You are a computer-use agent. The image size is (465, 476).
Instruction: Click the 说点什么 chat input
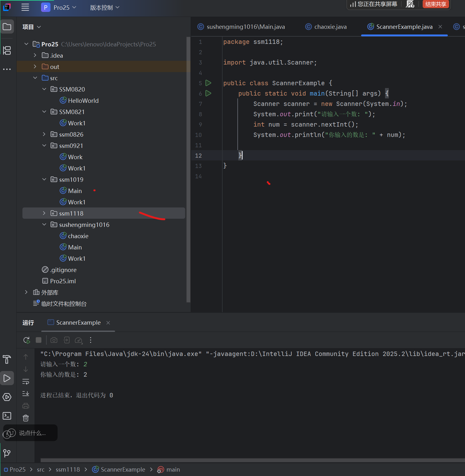click(x=30, y=433)
